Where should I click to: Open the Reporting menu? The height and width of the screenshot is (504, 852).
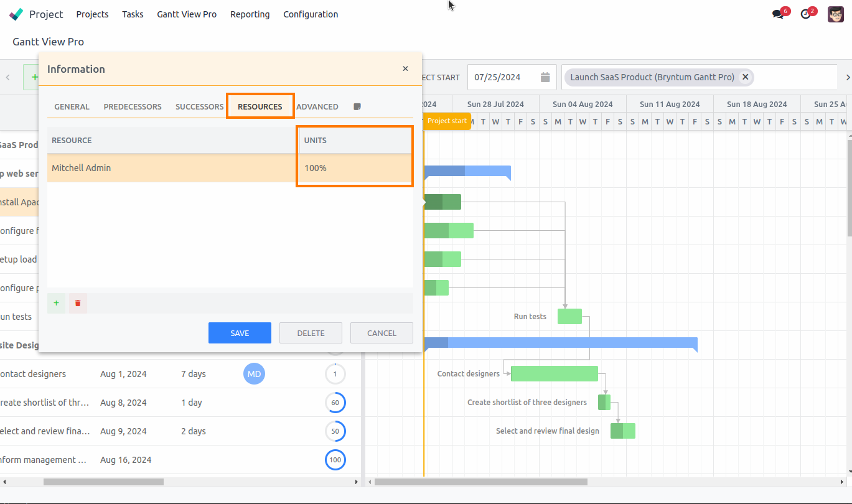click(x=250, y=14)
